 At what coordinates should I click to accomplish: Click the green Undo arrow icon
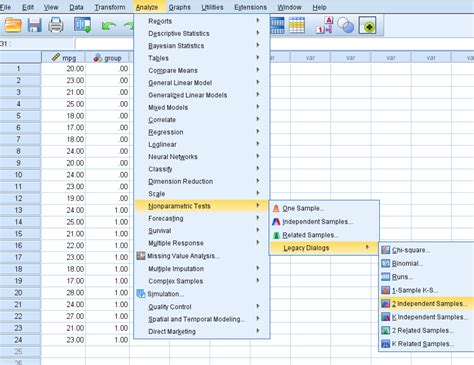click(x=108, y=26)
